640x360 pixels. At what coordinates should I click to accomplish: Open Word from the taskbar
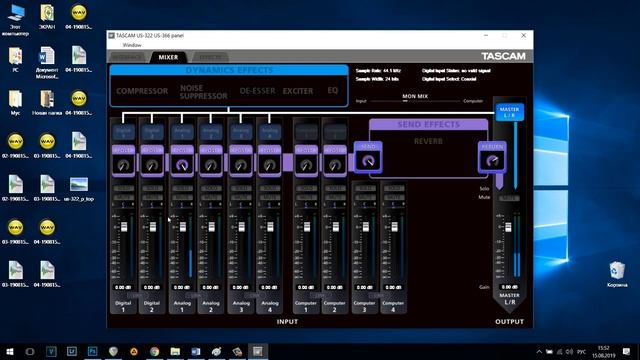click(x=196, y=351)
